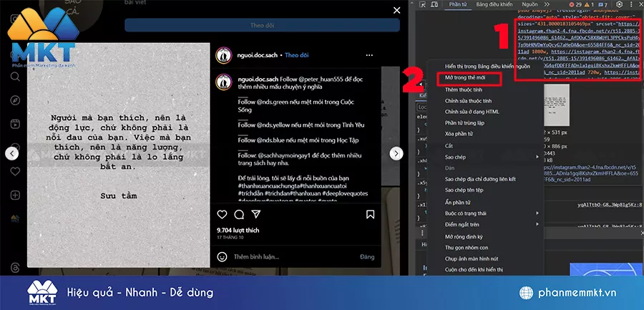The height and width of the screenshot is (310, 644).
Task: Create a new post with the plus icon
Action: [x=15, y=195]
